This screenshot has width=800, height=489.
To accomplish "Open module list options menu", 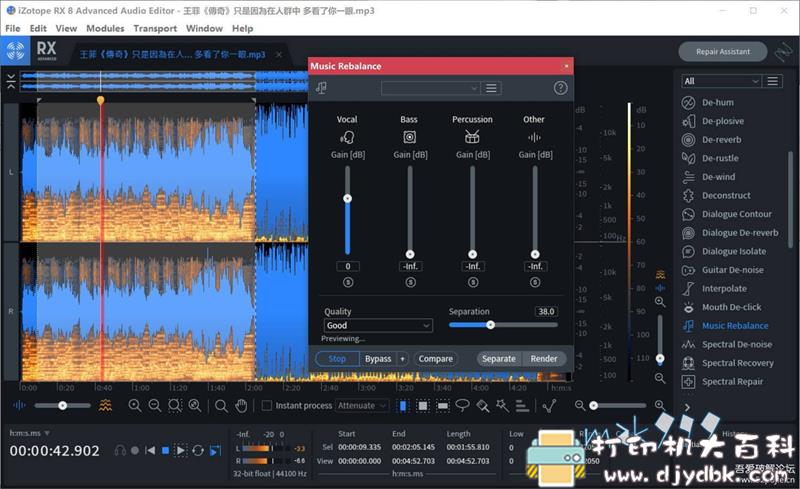I will click(x=773, y=81).
